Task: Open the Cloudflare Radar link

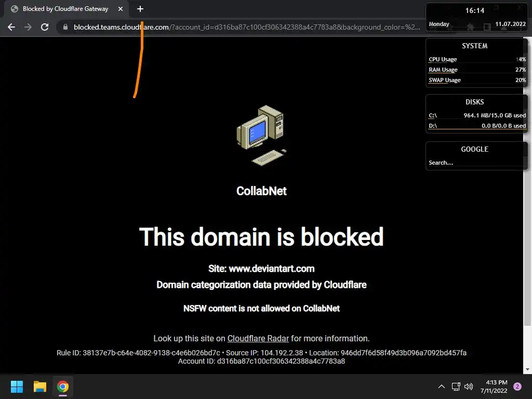Action: tap(258, 339)
